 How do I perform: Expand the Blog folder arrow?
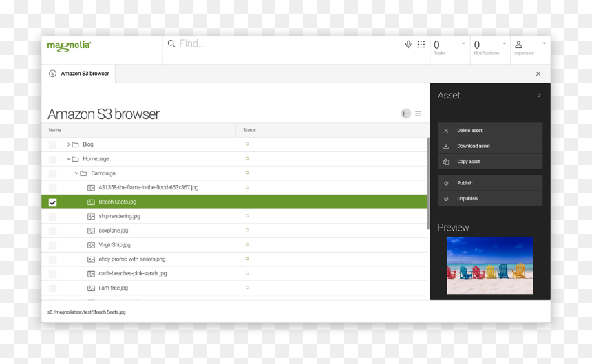click(x=68, y=144)
